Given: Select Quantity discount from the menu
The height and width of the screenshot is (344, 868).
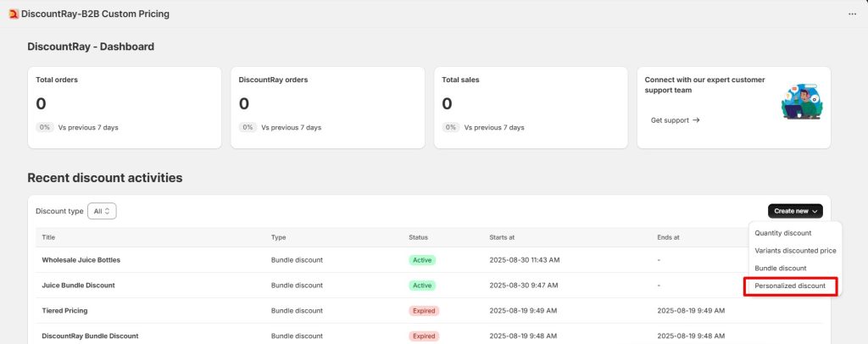Looking at the screenshot, I should (782, 233).
